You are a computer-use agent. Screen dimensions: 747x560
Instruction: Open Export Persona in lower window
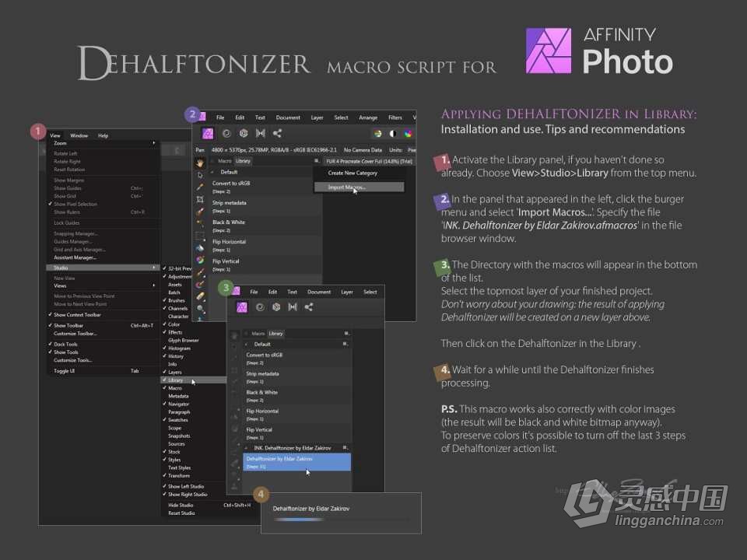[309, 307]
